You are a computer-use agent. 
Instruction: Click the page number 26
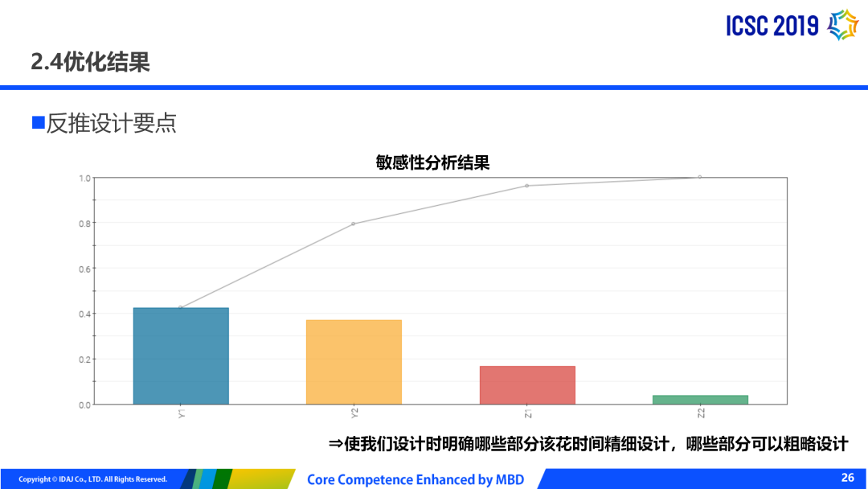pos(848,478)
